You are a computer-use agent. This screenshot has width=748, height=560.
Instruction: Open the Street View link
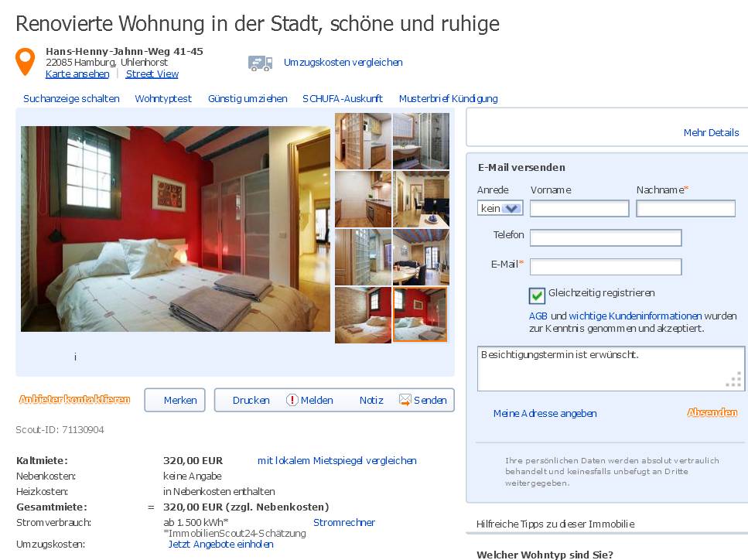point(152,74)
